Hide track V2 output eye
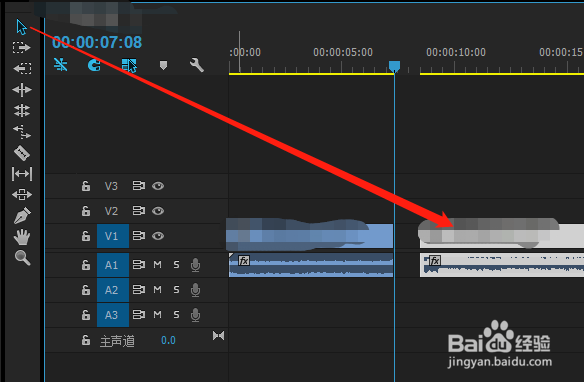Image resolution: width=584 pixels, height=382 pixels. pyautogui.click(x=158, y=211)
